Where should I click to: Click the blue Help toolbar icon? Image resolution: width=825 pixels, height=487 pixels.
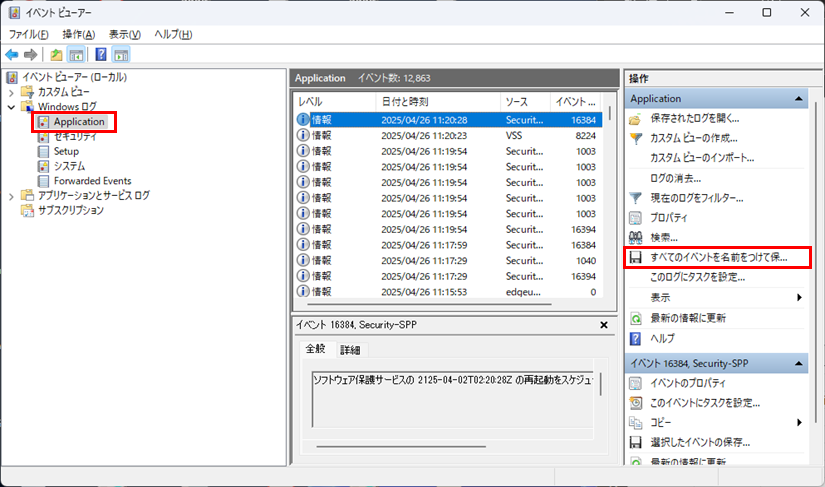tap(101, 55)
